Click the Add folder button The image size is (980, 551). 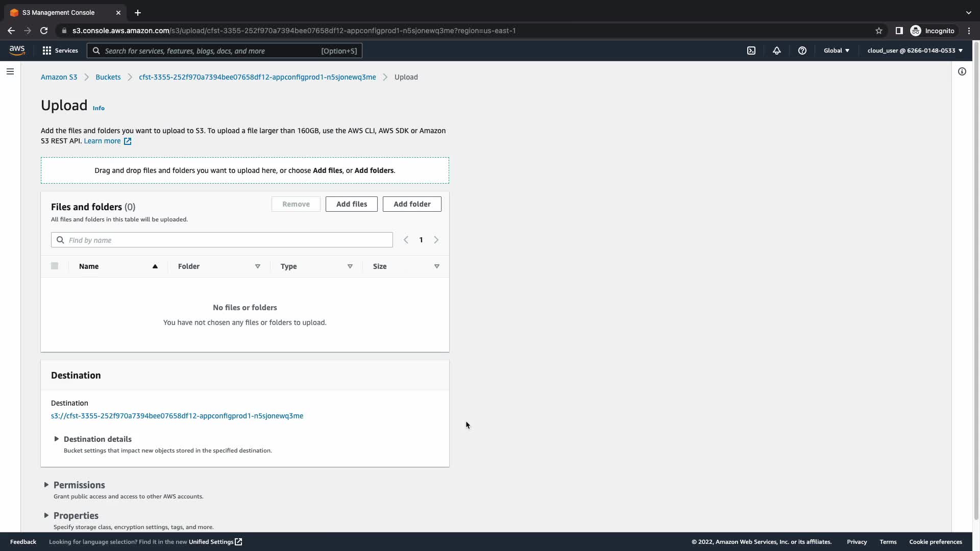(x=411, y=204)
